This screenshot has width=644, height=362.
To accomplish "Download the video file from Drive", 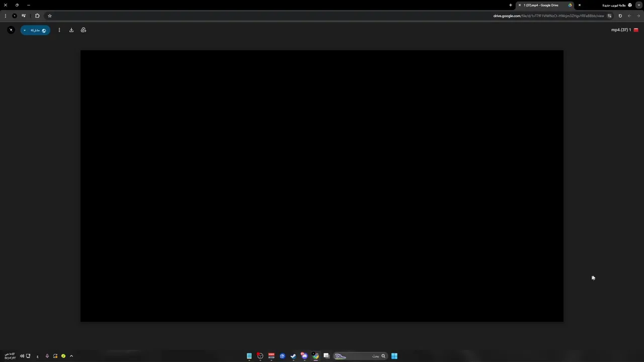I will coord(71,30).
